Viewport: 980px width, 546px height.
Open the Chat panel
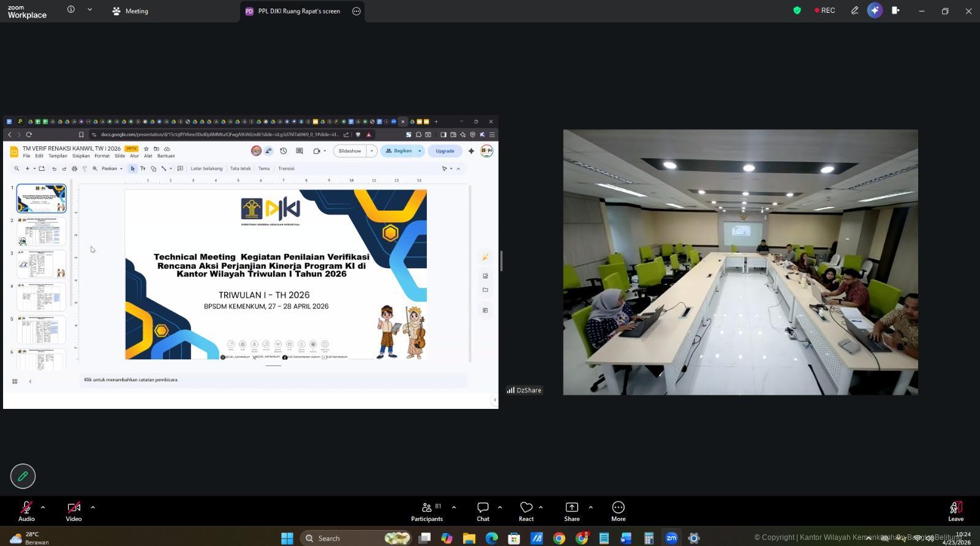point(483,510)
